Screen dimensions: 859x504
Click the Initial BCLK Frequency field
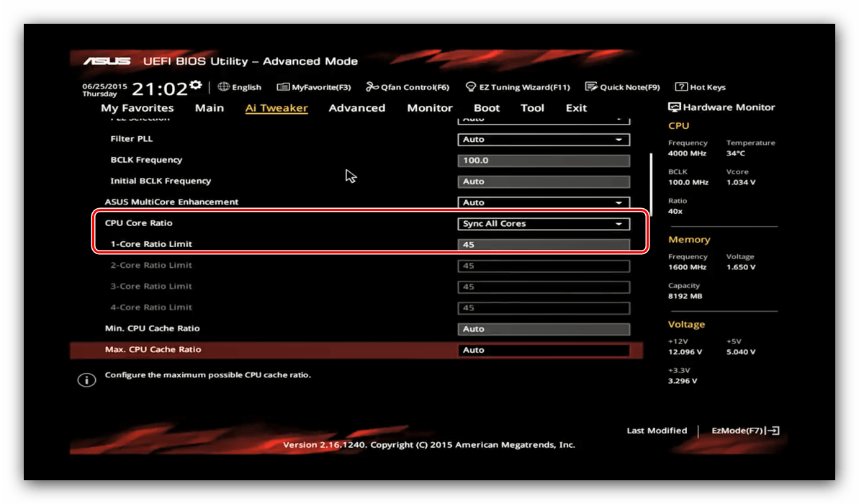coord(544,181)
